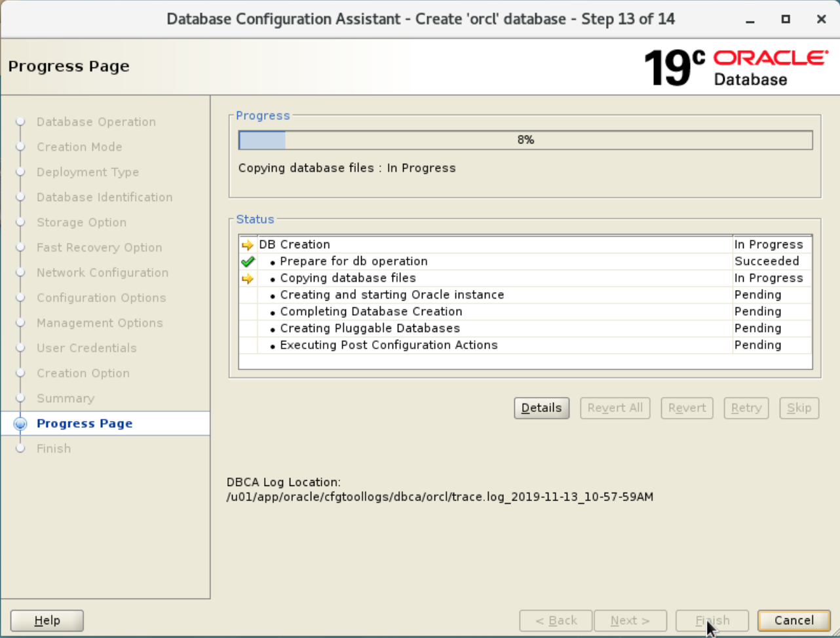Click the 8% progress bar
This screenshot has height=638, width=840.
(x=525, y=140)
